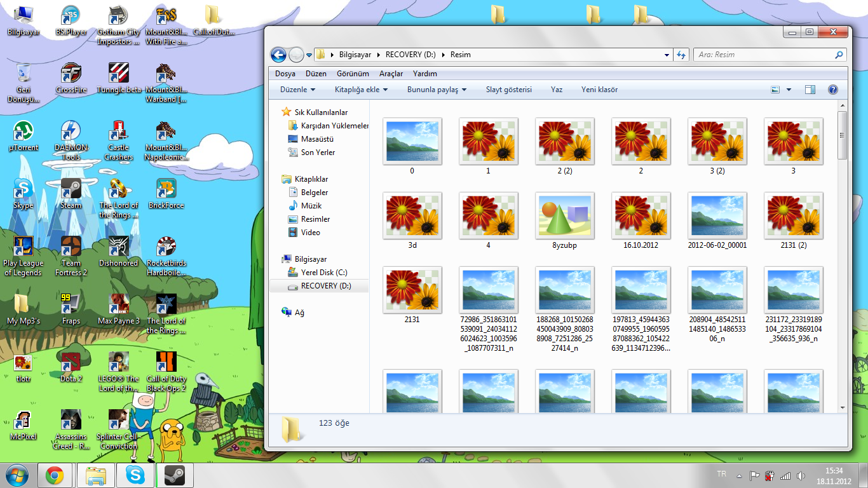Launch µTorrent from the desktop

24,137
